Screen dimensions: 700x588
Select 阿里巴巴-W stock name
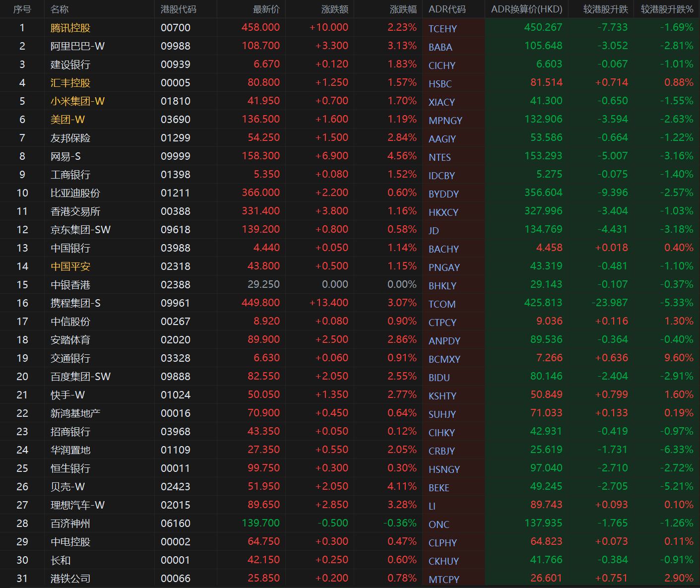(77, 46)
